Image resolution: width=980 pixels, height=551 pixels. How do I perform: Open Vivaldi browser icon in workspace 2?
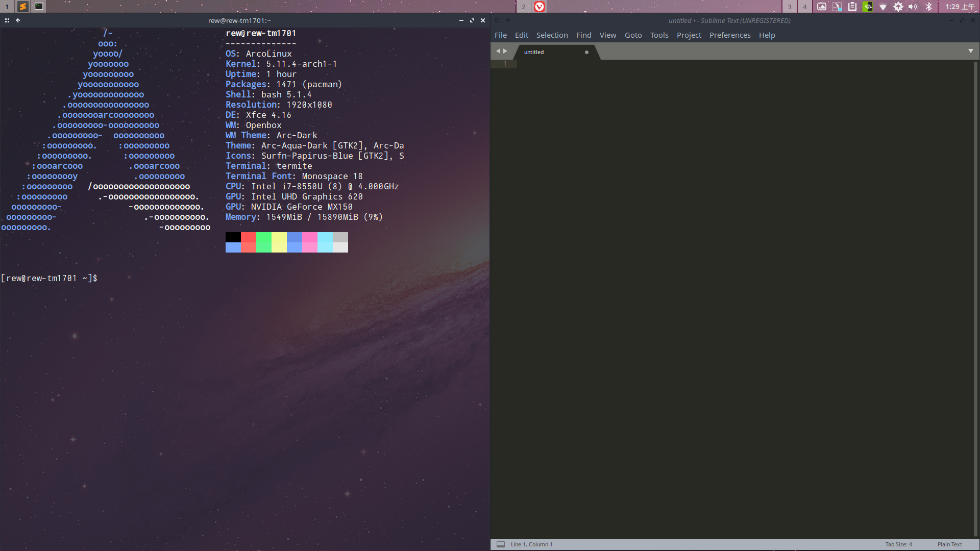point(540,7)
